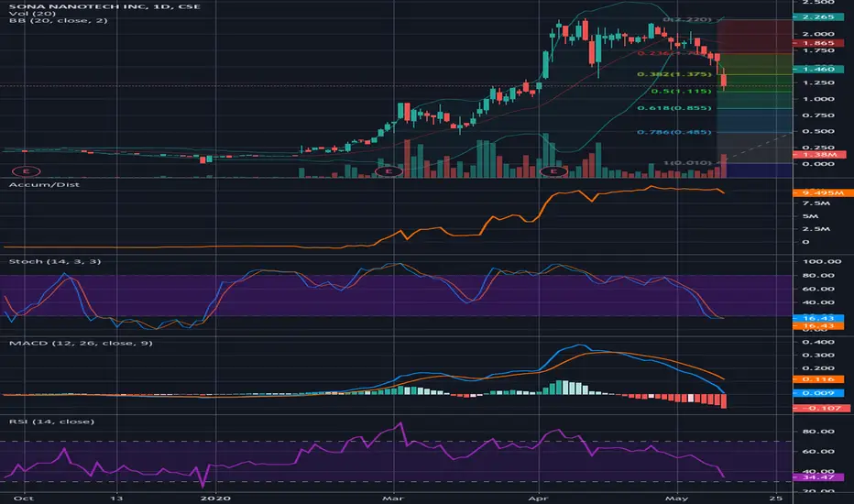Click the 25 label on time axis

pyautogui.click(x=775, y=498)
